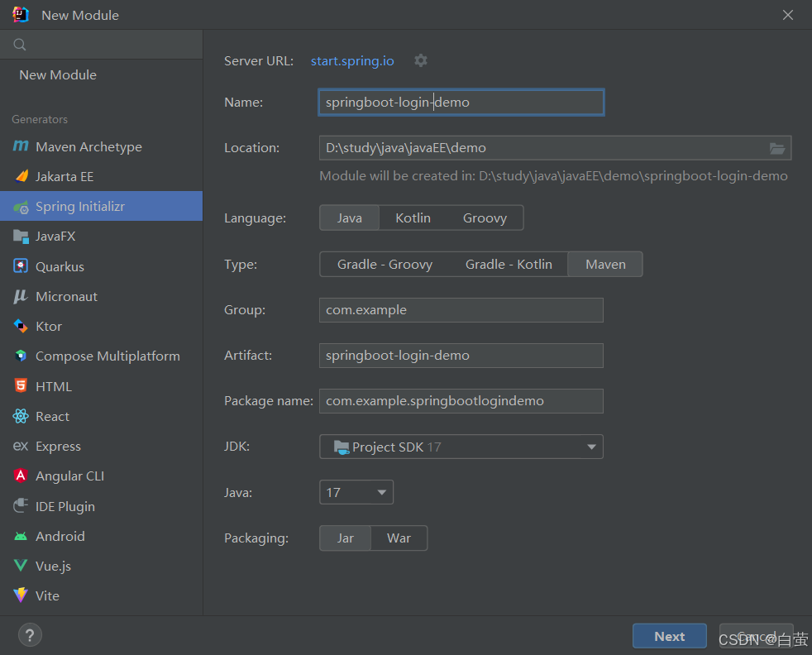Select the Ktor generator label
The image size is (812, 655).
(49, 327)
